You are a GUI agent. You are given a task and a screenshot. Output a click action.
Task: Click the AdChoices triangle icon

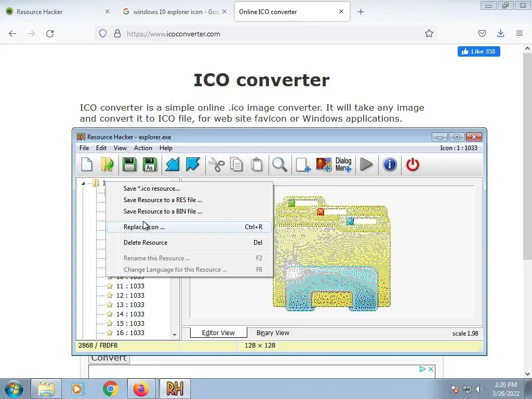point(422,369)
